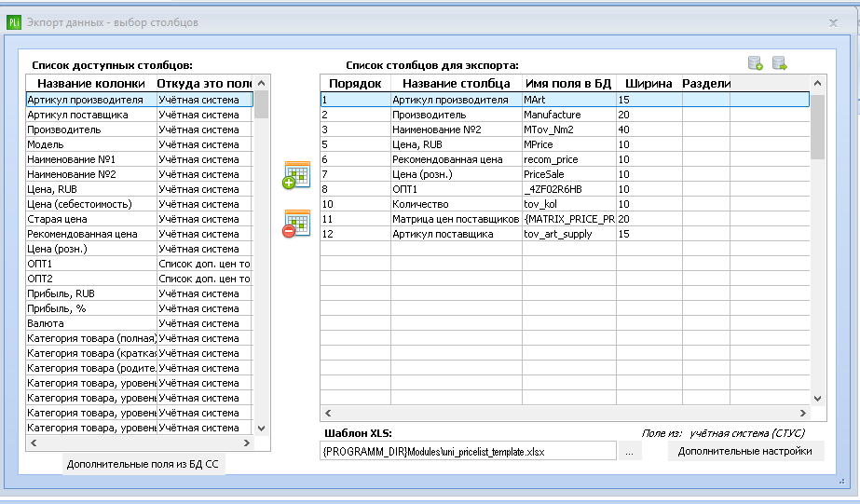
Task: Click Дополнительные поля из БД СС button
Action: click(x=143, y=464)
